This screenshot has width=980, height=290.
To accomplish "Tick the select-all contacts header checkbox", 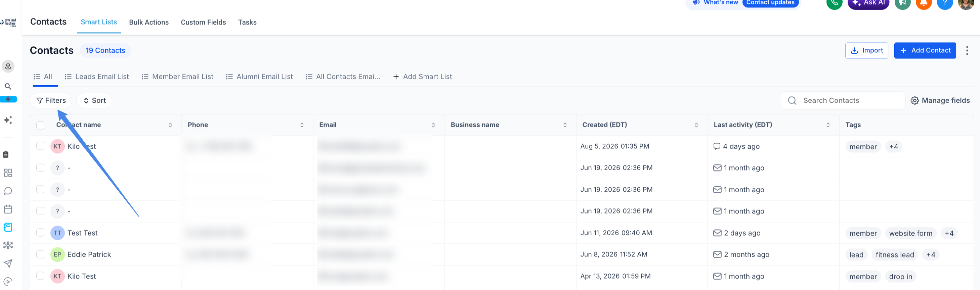I will pos(40,125).
